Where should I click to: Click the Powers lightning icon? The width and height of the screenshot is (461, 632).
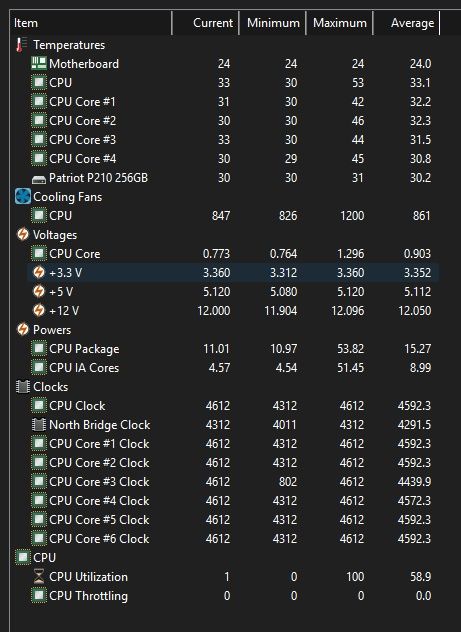coord(23,329)
